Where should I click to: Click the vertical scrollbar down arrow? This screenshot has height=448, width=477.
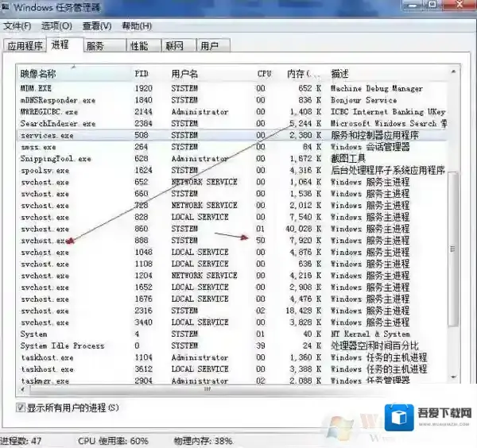453,377
